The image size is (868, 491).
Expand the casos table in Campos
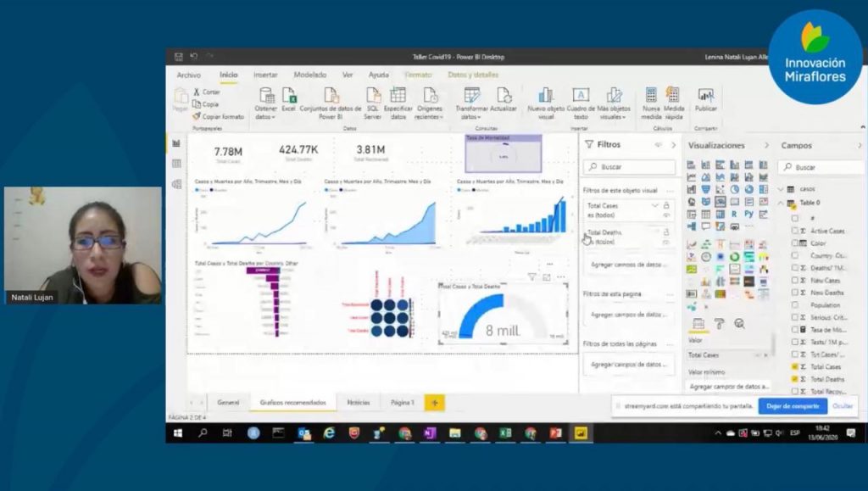pyautogui.click(x=781, y=189)
